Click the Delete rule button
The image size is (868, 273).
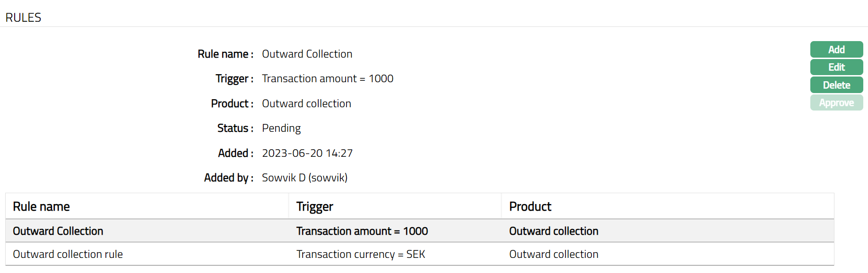(836, 85)
